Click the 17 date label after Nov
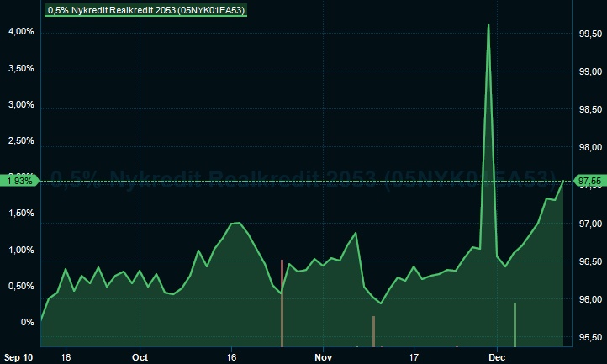Screen dimensions: 607x364 tap(414, 356)
